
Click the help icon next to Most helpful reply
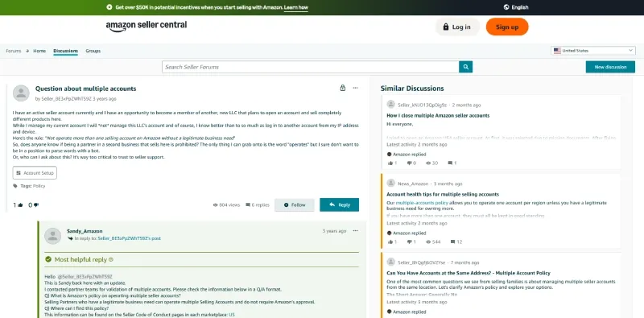111,260
